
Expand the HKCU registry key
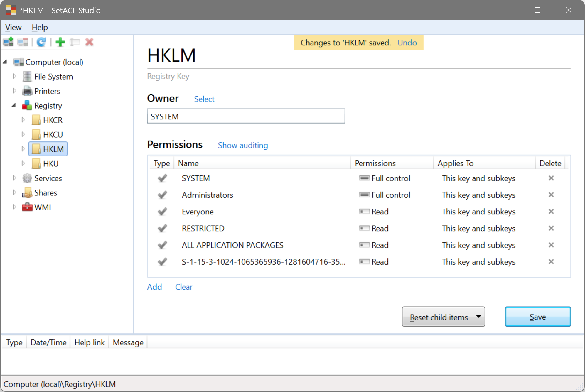[x=24, y=134]
